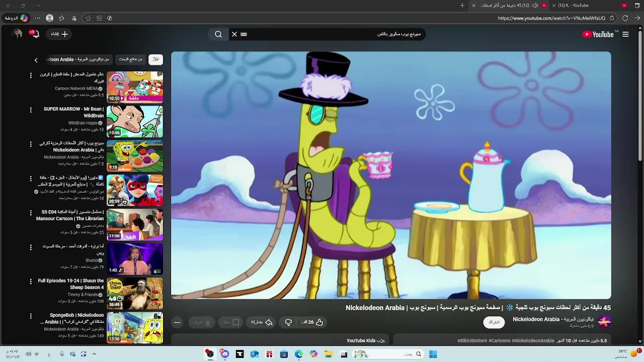Click the Subscribe button
The image size is (644, 362).
[x=494, y=322]
